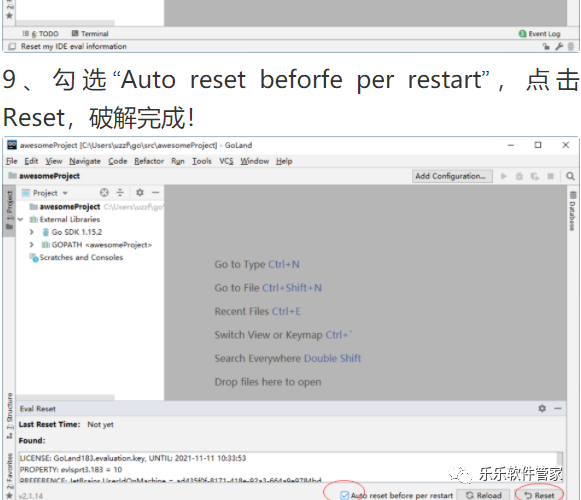Open Search Everywhere magnifier icon

(x=570, y=176)
